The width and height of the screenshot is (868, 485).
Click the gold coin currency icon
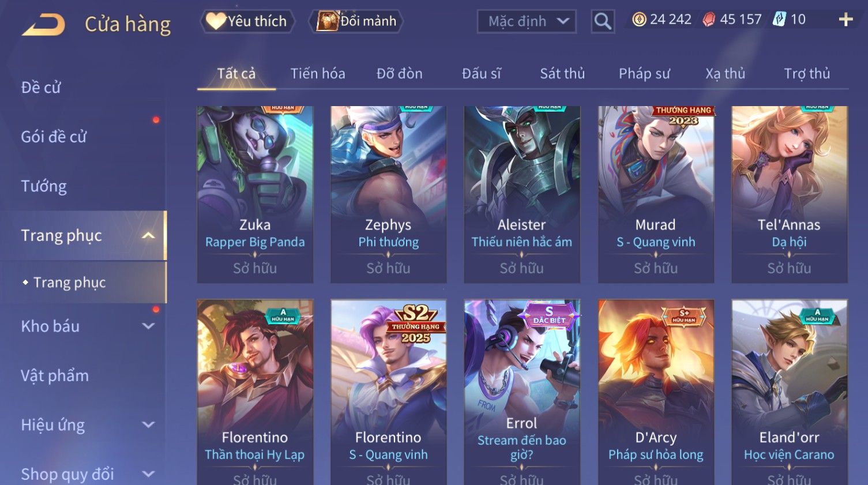[x=639, y=20]
